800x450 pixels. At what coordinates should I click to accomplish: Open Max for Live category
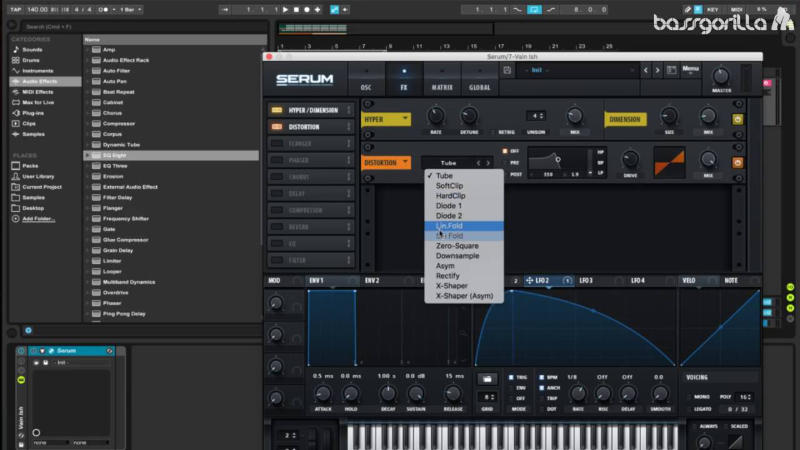[x=38, y=103]
